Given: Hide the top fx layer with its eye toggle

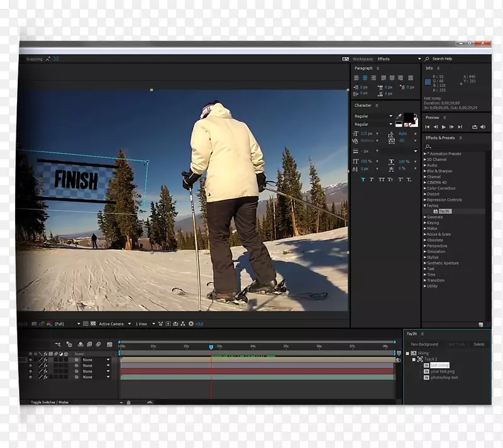Looking at the screenshot, I should pos(30,359).
